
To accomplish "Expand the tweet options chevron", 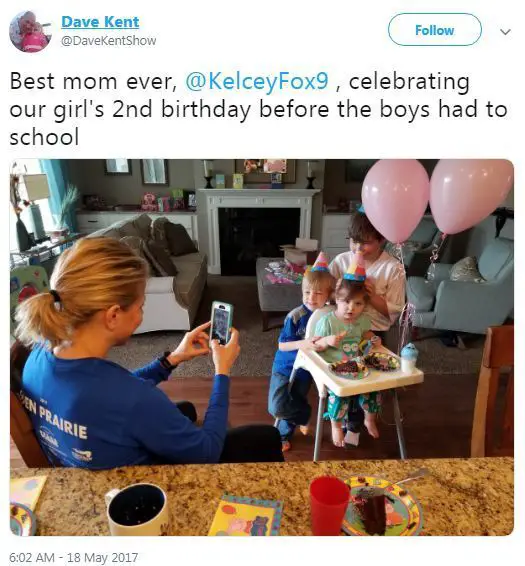I will tap(506, 32).
